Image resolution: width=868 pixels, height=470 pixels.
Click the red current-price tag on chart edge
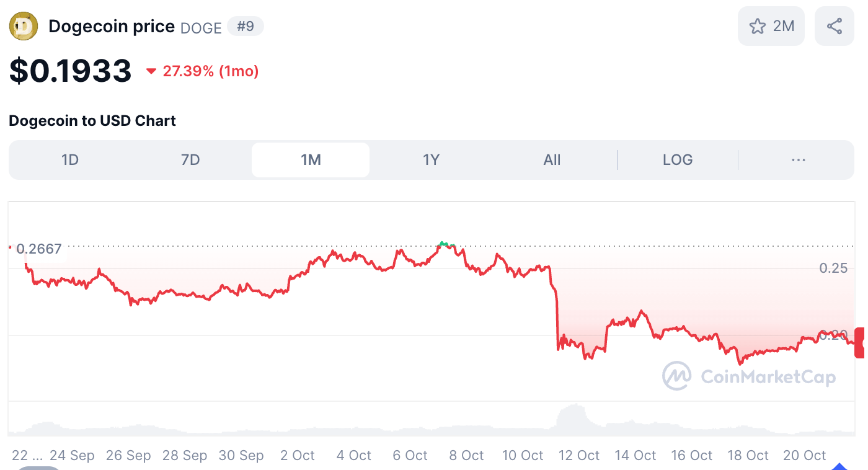(x=859, y=342)
